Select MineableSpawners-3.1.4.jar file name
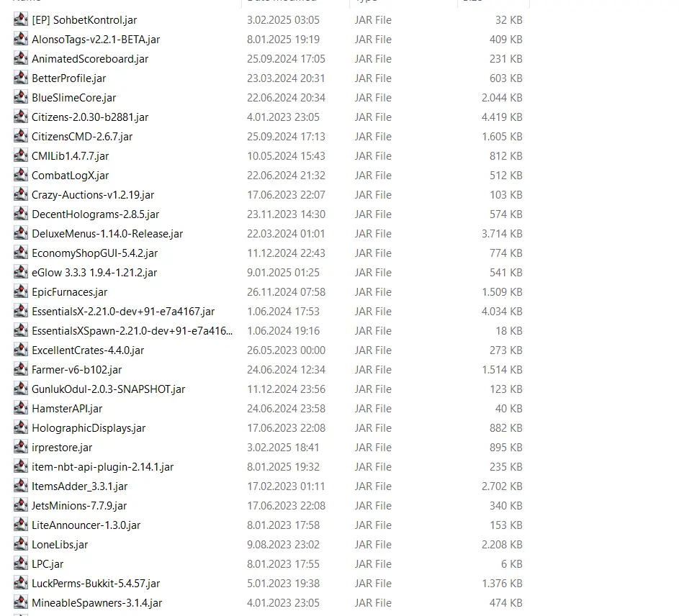 click(x=97, y=603)
